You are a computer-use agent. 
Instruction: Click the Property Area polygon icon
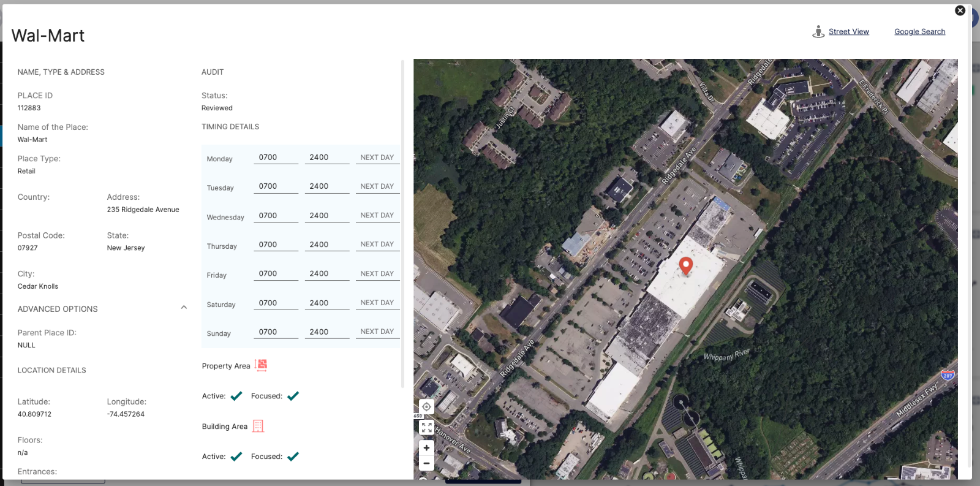pyautogui.click(x=261, y=365)
